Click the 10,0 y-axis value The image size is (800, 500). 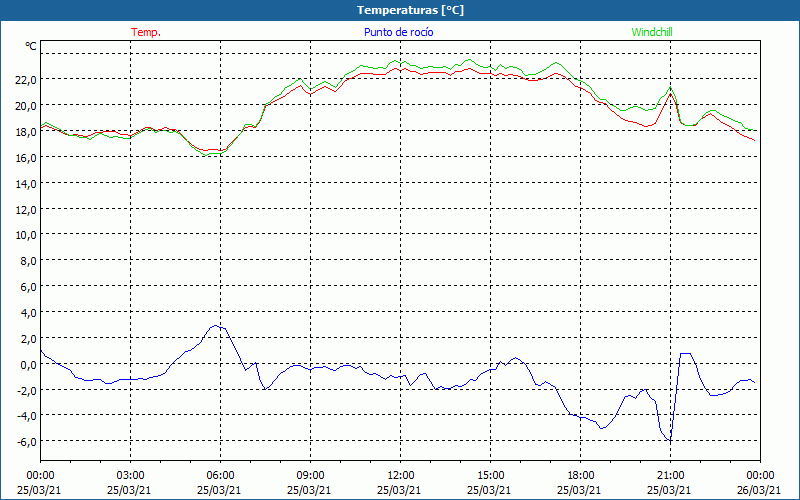coord(26,235)
